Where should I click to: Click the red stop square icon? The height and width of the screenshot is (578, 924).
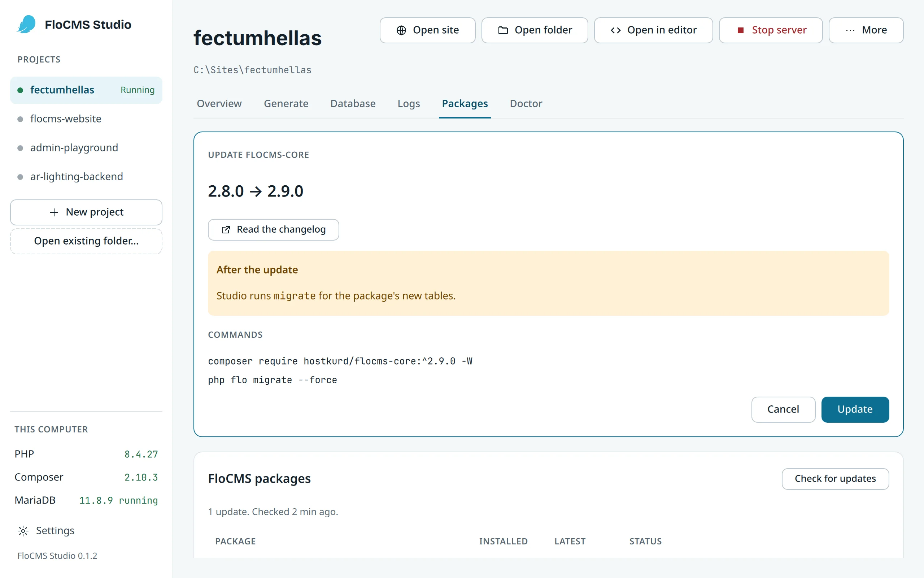click(740, 30)
